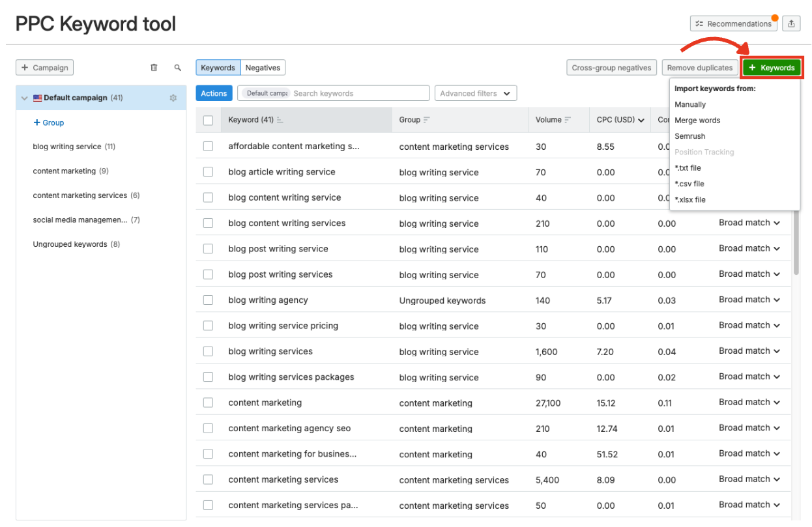Screen dimensions: 812x527
Task: Open the Advanced filters dropdown
Action: tap(475, 93)
